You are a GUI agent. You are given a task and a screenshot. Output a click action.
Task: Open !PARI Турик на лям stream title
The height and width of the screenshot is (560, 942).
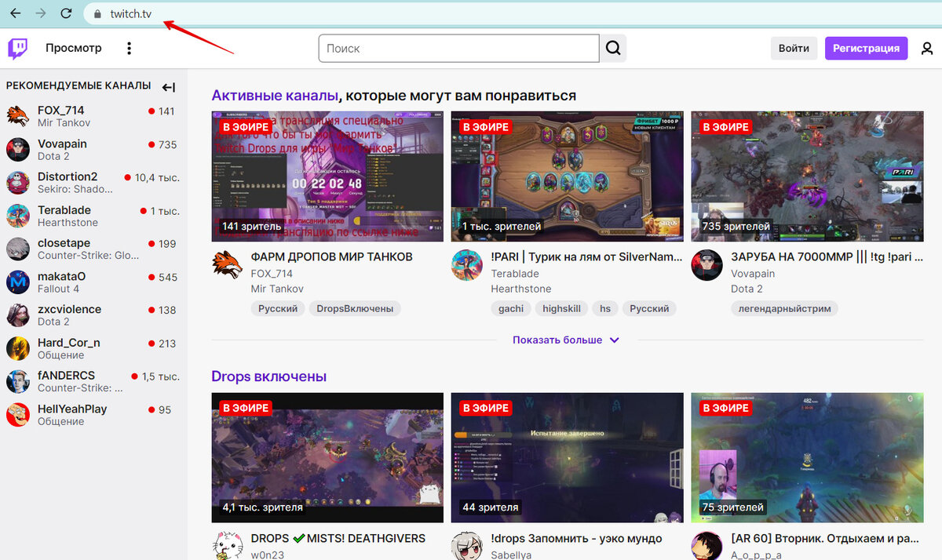[587, 256]
